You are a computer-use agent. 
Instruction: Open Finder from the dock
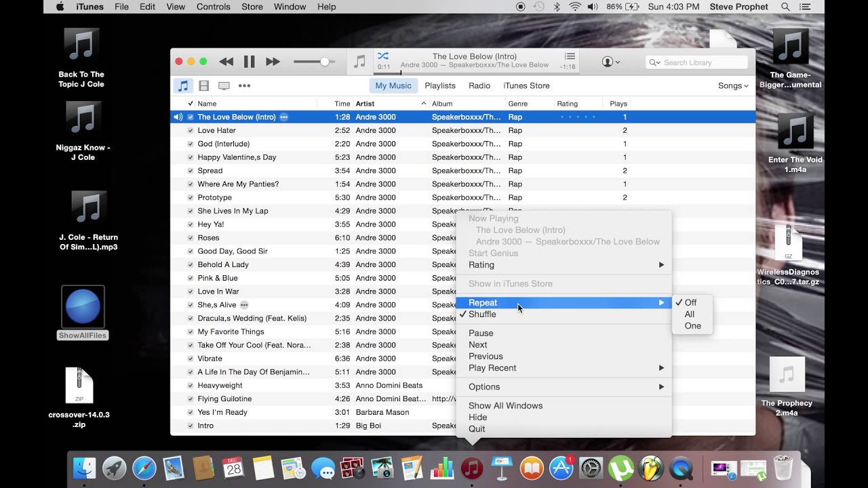coord(85,468)
